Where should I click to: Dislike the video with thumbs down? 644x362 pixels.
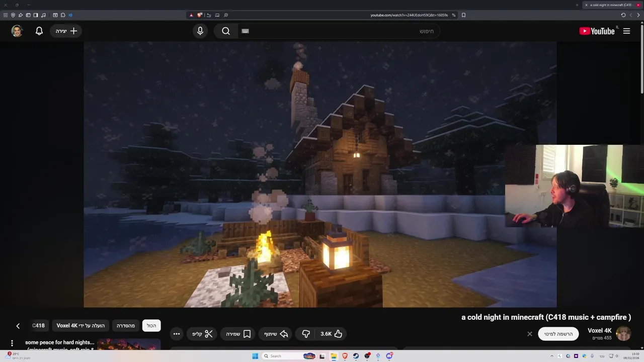click(x=306, y=334)
